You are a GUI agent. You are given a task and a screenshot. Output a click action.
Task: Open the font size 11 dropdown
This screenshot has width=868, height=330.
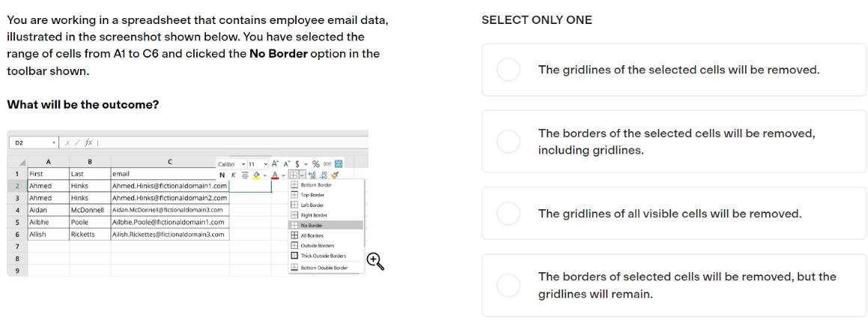(x=258, y=164)
